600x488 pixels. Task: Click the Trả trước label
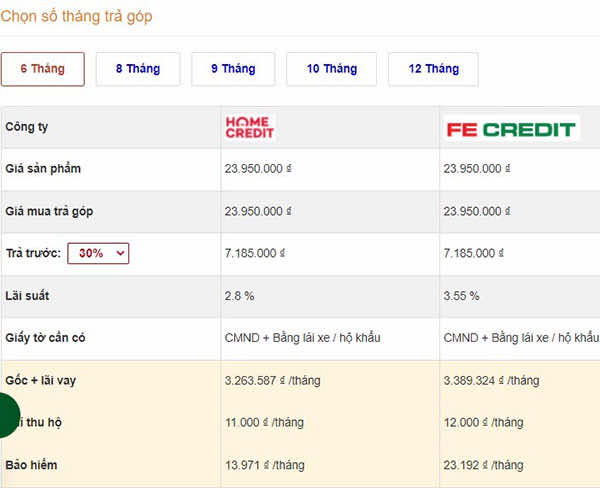coord(33,253)
